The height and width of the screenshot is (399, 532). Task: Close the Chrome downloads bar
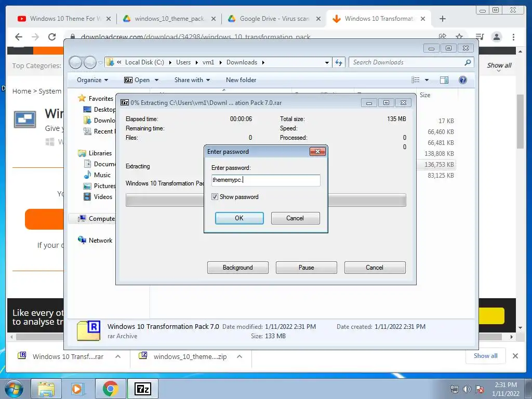(x=515, y=356)
